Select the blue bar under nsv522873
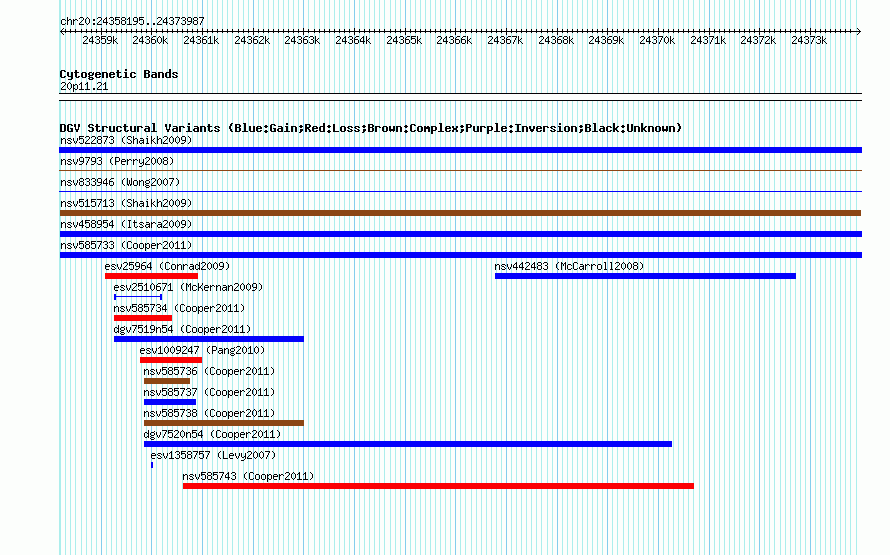890x555 pixels. pos(460,150)
